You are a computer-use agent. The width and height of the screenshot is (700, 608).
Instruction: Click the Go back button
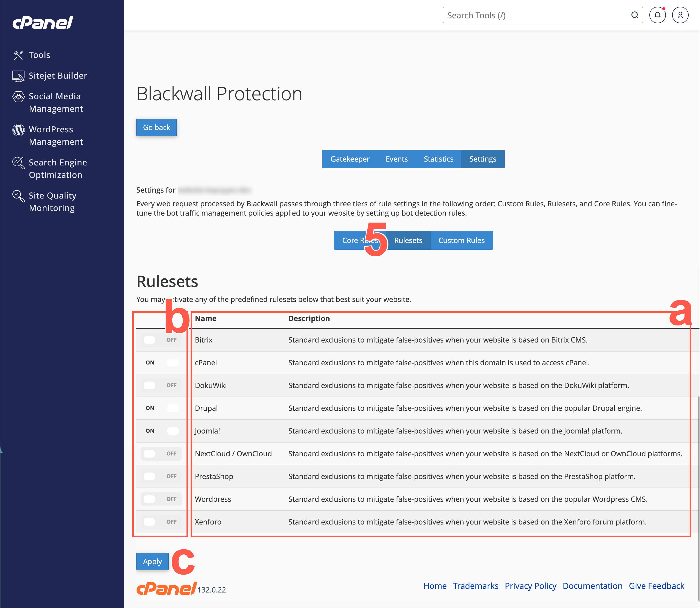(157, 128)
